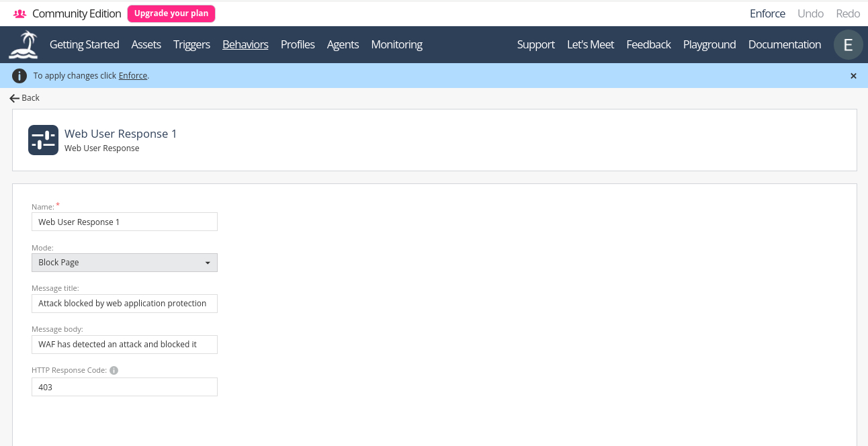Image resolution: width=868 pixels, height=446 pixels.
Task: Expand the Mode dropdown
Action: pos(124,263)
